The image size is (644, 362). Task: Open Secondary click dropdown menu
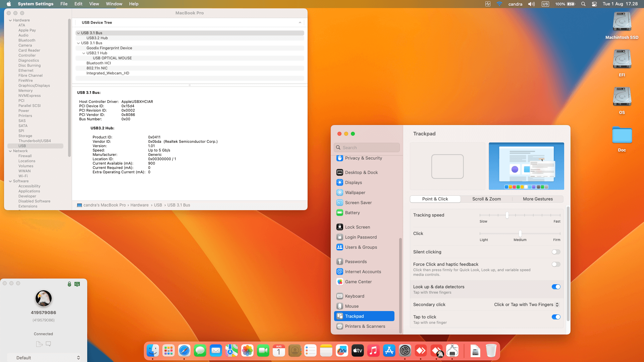pos(526,305)
